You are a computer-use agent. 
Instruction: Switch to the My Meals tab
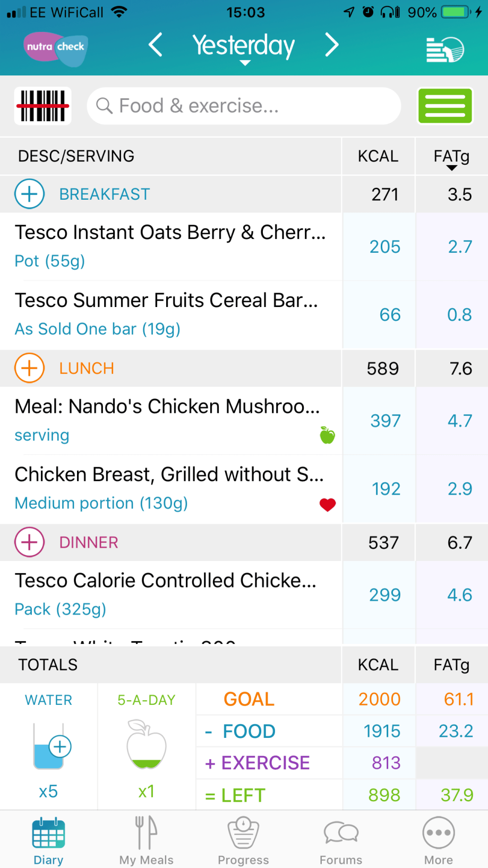(x=147, y=840)
